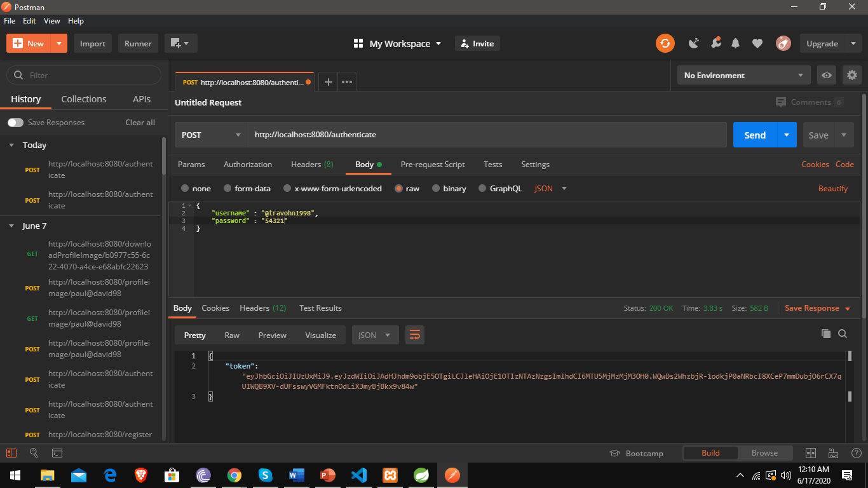The height and width of the screenshot is (488, 868).
Task: Click the Beautify link
Action: point(833,189)
